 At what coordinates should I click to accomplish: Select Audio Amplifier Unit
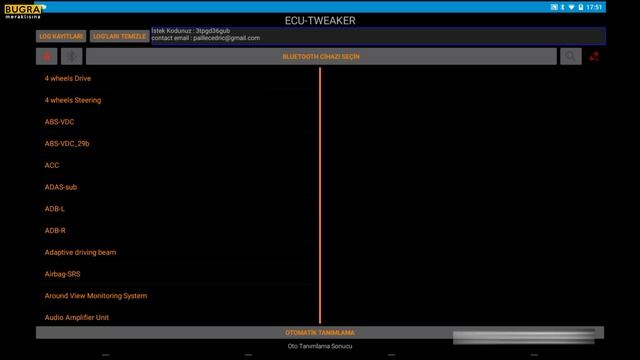click(x=76, y=318)
